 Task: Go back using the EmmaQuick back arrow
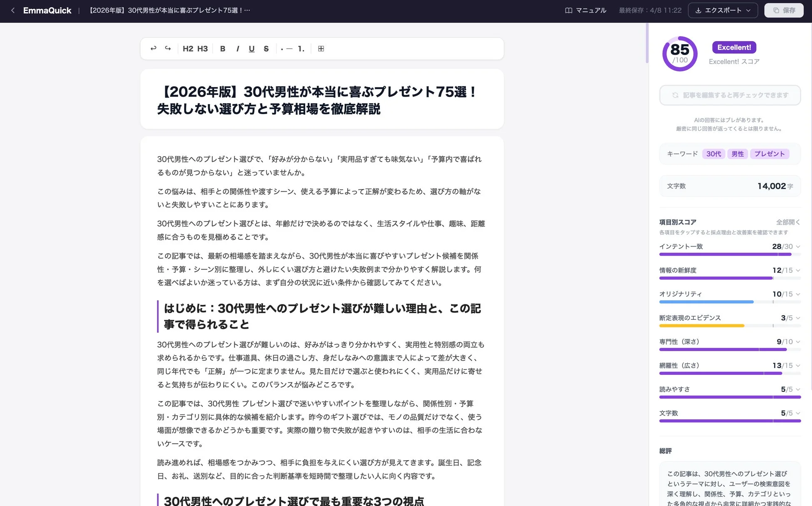[13, 10]
